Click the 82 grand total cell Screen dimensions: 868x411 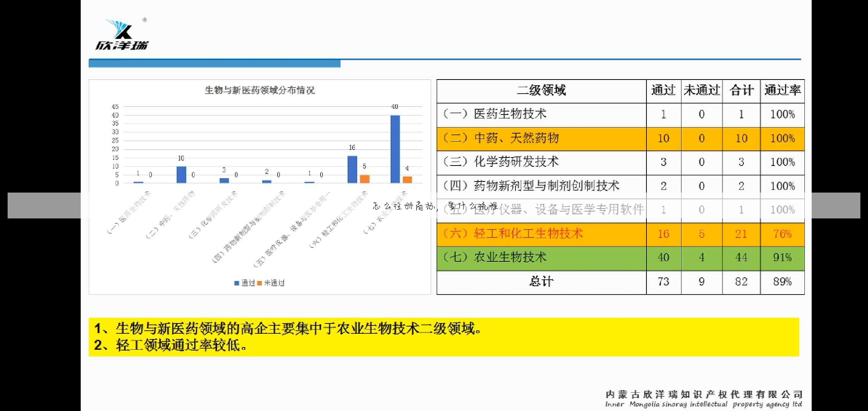point(741,282)
